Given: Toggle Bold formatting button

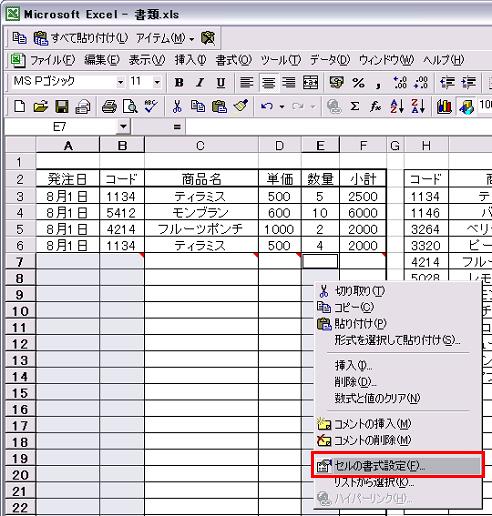Looking at the screenshot, I should click(x=179, y=82).
